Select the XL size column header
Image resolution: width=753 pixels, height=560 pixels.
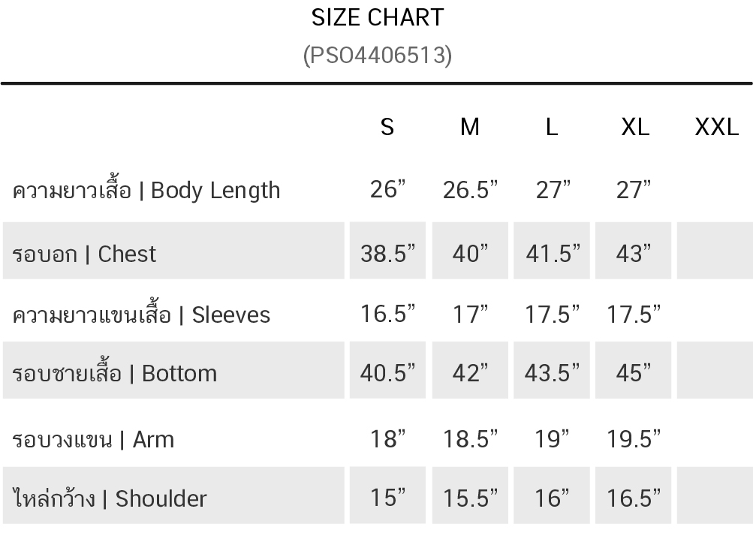(635, 128)
